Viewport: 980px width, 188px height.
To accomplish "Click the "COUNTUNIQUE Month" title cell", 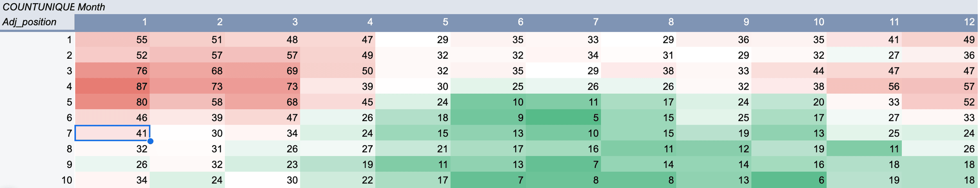I will pyautogui.click(x=53, y=7).
